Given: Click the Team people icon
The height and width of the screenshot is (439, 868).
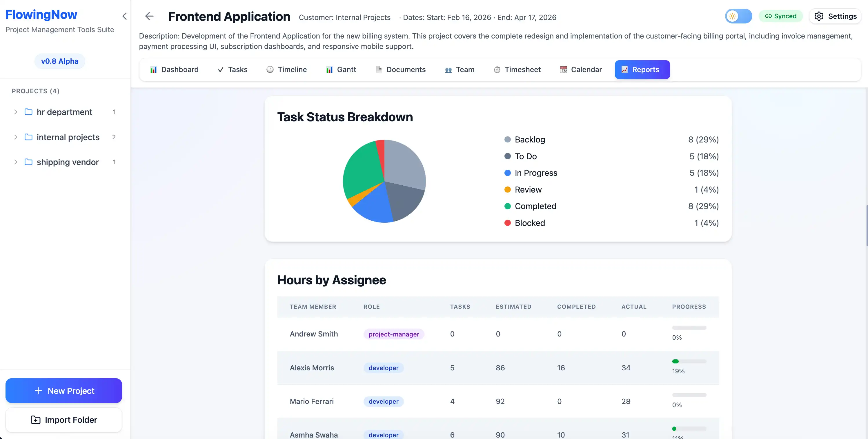Looking at the screenshot, I should pos(448,69).
